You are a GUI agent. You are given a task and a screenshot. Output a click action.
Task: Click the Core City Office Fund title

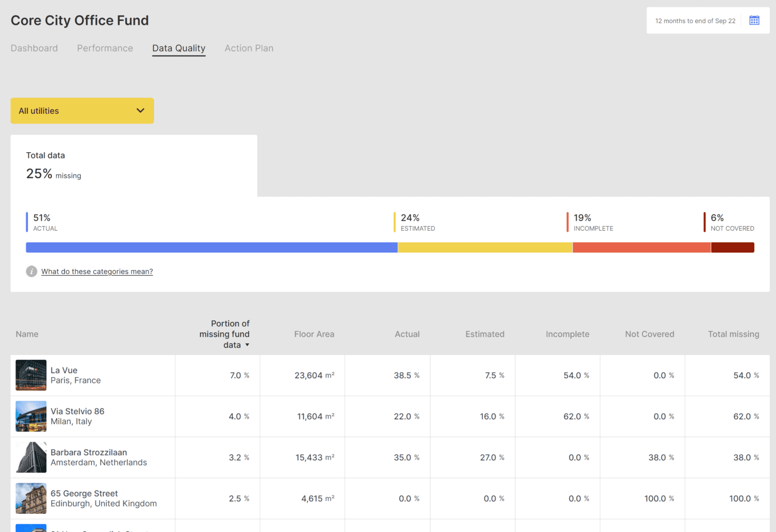80,21
